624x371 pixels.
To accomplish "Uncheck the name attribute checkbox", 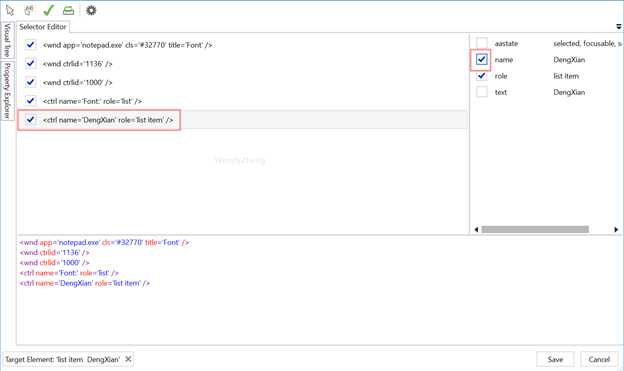I will click(482, 59).
